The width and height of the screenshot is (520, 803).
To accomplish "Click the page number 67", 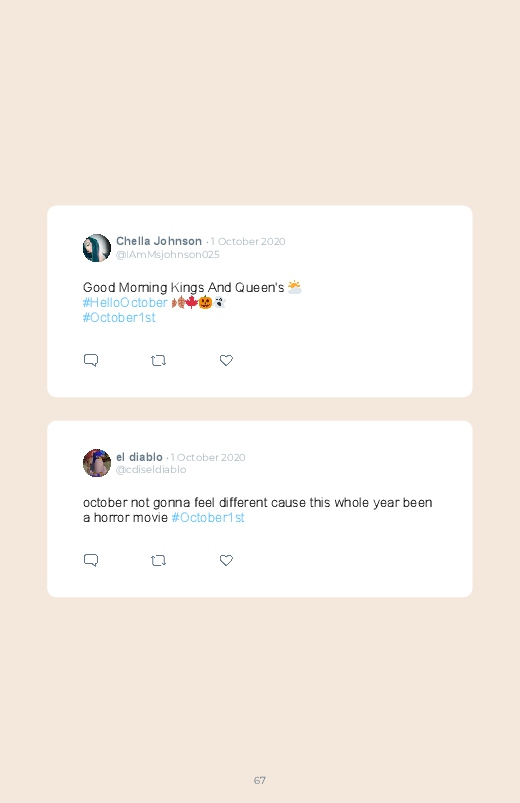I will (260, 780).
